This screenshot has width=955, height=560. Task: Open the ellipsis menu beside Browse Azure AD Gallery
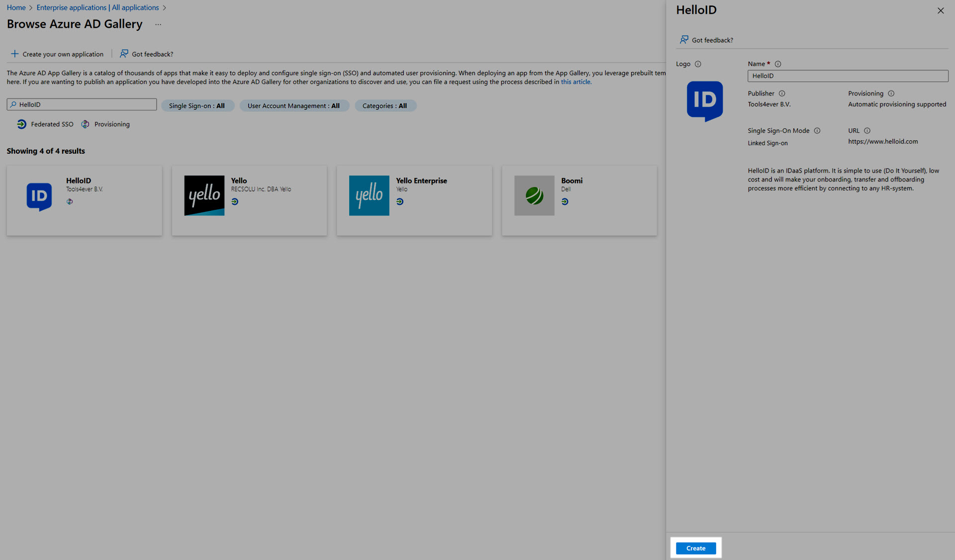point(158,24)
